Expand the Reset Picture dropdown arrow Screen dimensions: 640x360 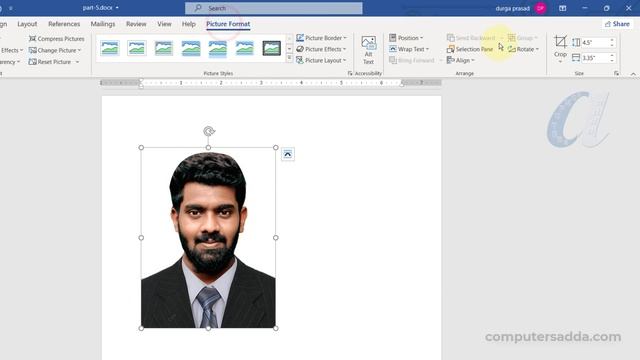click(x=77, y=62)
